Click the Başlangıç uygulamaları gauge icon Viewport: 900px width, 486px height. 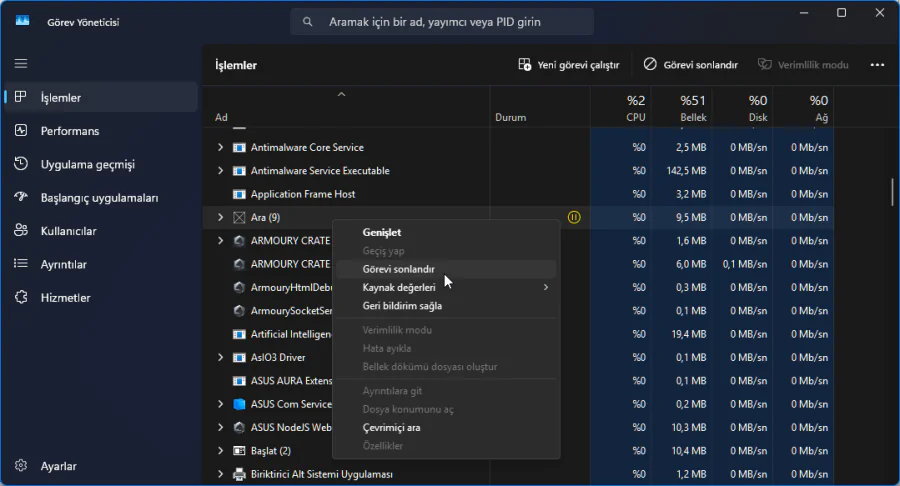tap(21, 197)
